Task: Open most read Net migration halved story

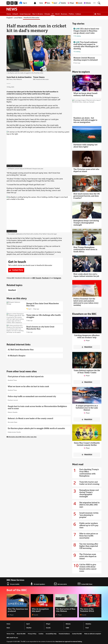Action: [x=89, y=505]
